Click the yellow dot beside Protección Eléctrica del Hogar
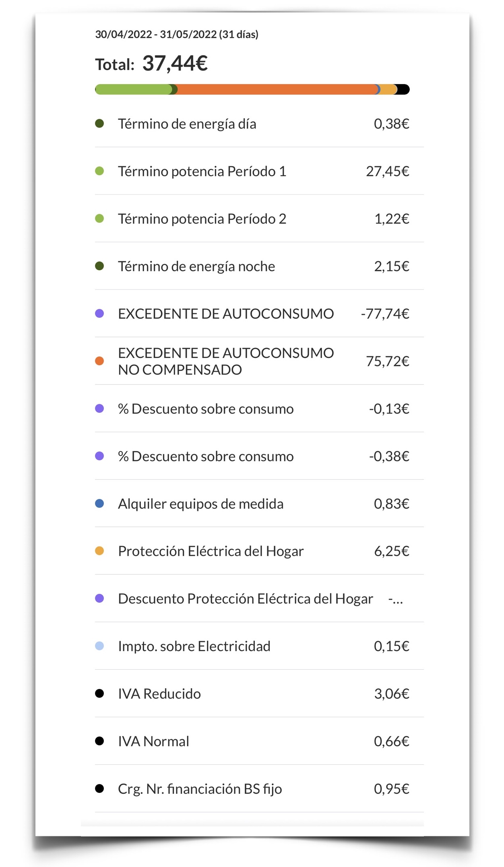Screen dimensions: 504x867 [99, 551]
